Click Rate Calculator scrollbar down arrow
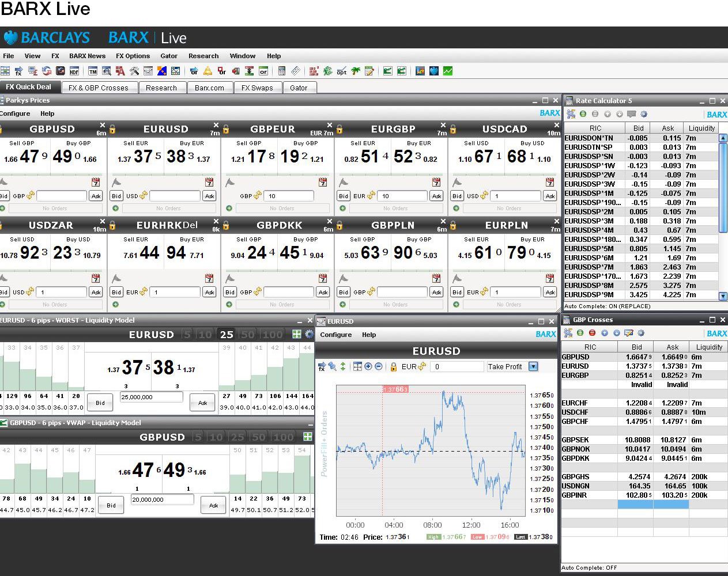The image size is (728, 576). pyautogui.click(x=723, y=296)
